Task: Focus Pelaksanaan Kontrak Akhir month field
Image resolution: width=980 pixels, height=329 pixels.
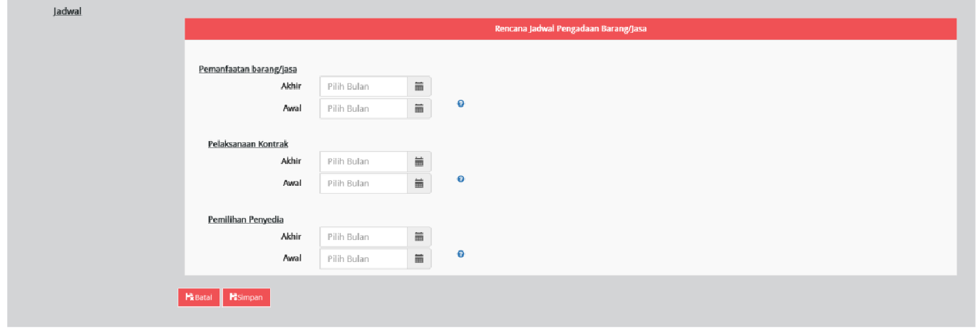Action: pyautogui.click(x=363, y=162)
